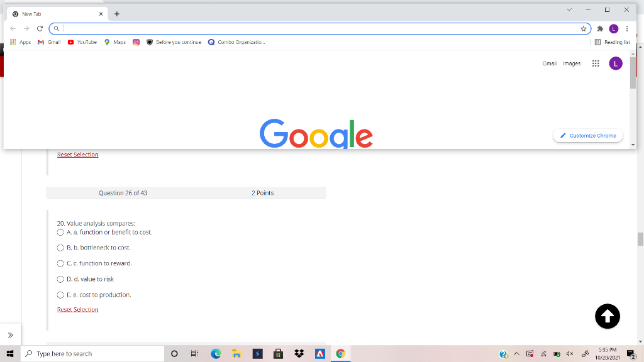The width and height of the screenshot is (644, 362).
Task: Bookmark this page with the star icon
Action: coord(583,28)
